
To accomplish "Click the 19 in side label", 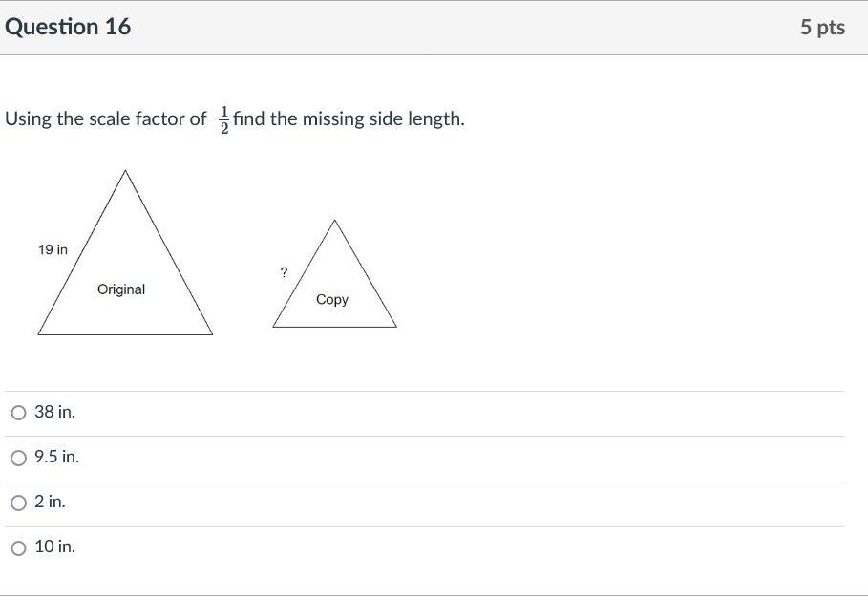I will coord(53,249).
